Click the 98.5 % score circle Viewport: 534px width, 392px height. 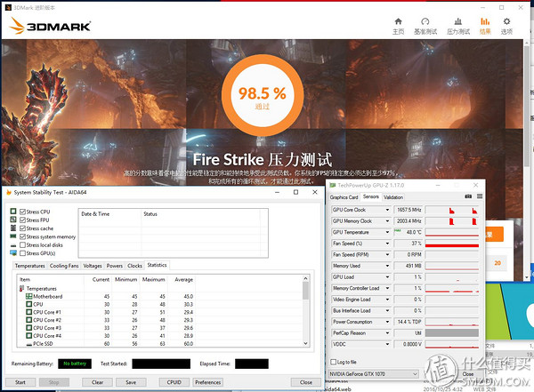click(263, 96)
